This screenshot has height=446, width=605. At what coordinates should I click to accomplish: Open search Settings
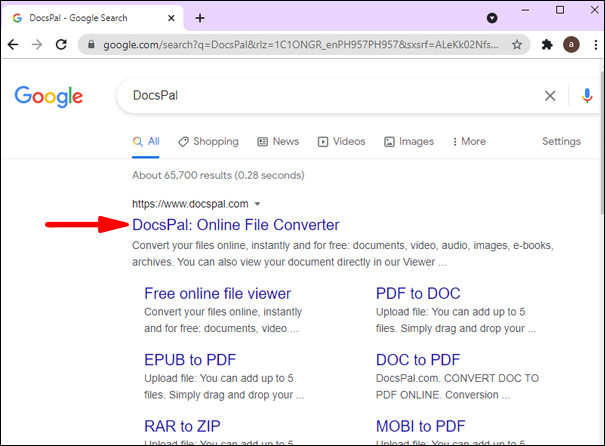(561, 142)
